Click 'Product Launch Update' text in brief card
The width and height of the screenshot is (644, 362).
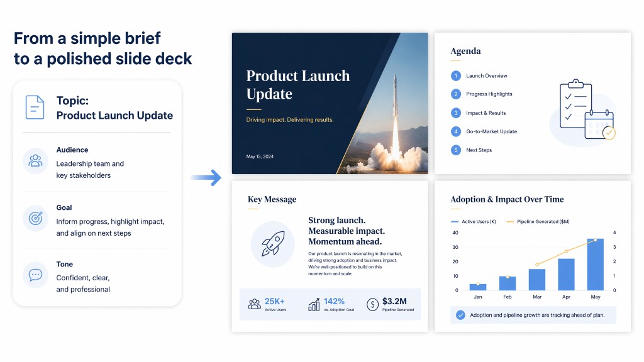114,116
